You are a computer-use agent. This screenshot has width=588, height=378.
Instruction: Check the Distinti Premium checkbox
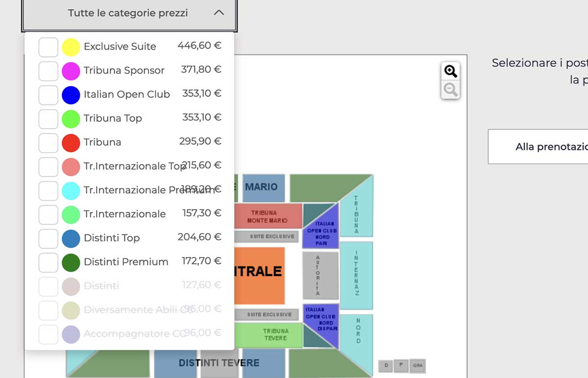click(48, 262)
